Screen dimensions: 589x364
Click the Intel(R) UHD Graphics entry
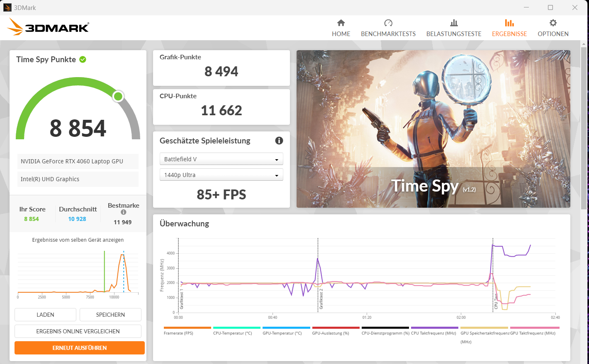(78, 179)
